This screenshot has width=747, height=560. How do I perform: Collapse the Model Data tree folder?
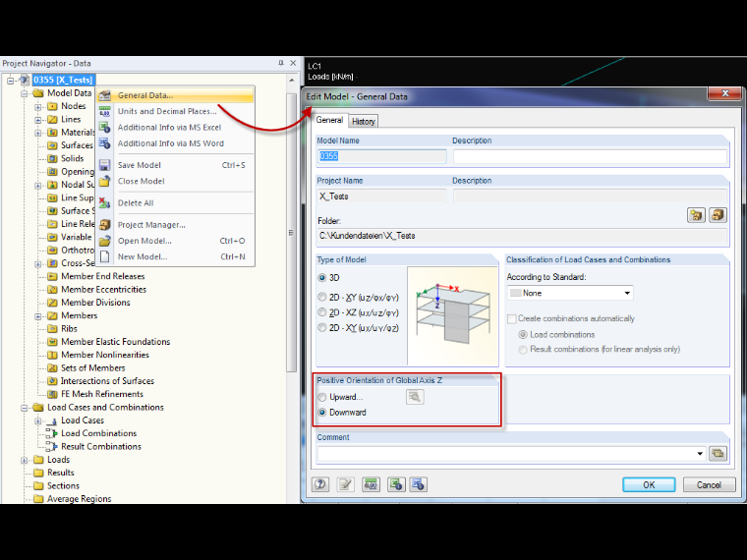pyautogui.click(x=25, y=93)
